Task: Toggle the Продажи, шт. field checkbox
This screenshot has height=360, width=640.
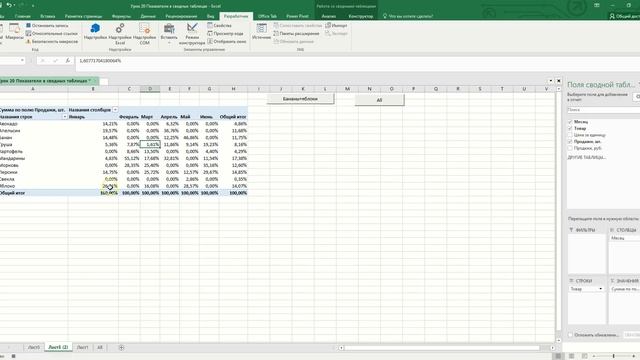Action: 570,141
